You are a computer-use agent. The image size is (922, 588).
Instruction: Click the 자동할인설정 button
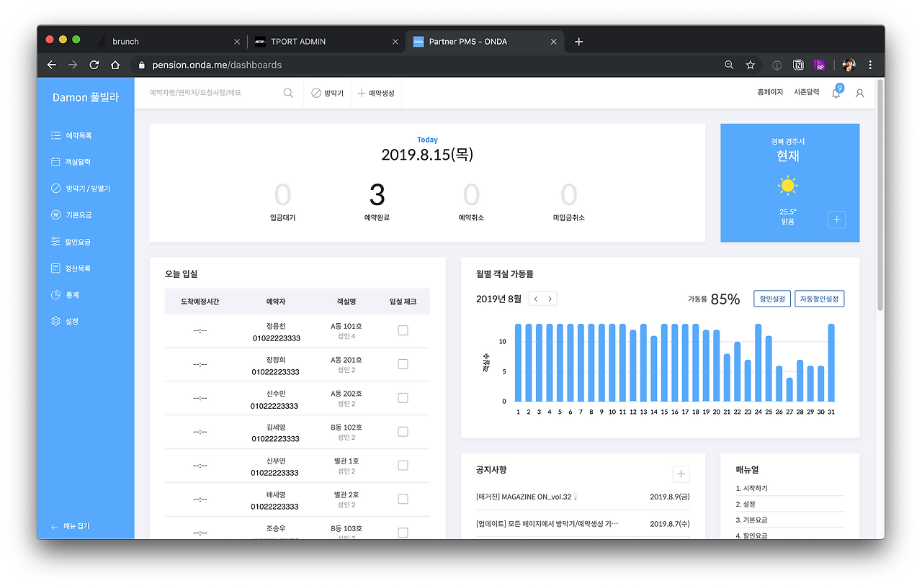point(820,299)
